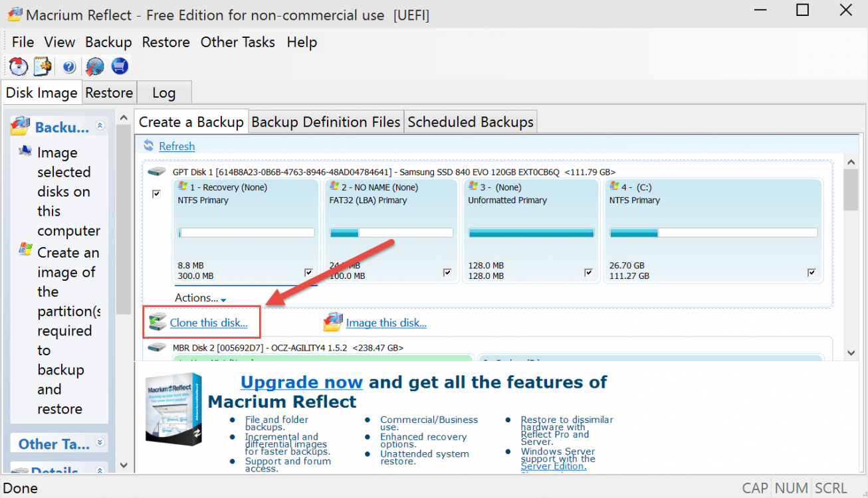Select the Create a Backup tab

[x=191, y=122]
